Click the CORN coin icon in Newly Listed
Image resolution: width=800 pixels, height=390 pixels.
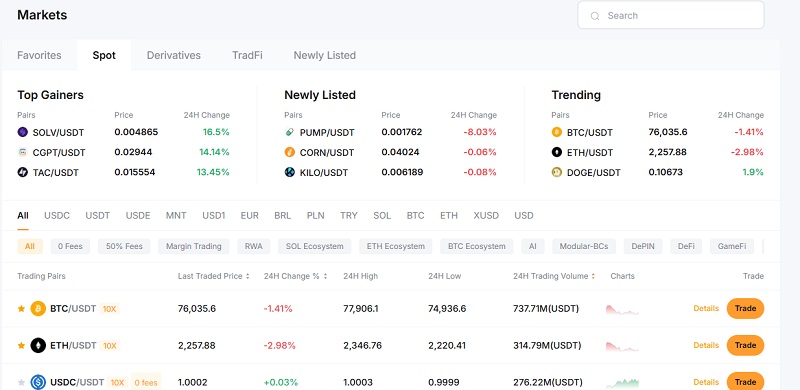point(290,152)
